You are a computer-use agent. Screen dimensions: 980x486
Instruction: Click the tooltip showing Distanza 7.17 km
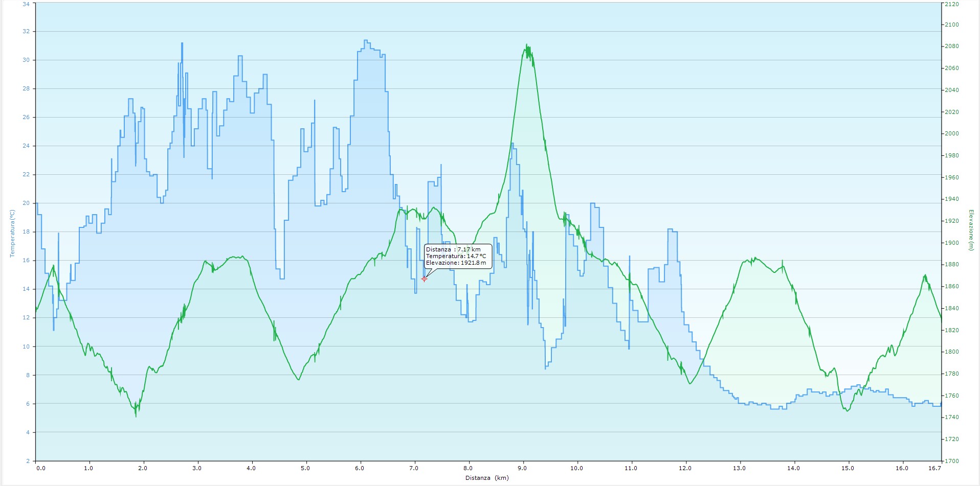click(458, 256)
